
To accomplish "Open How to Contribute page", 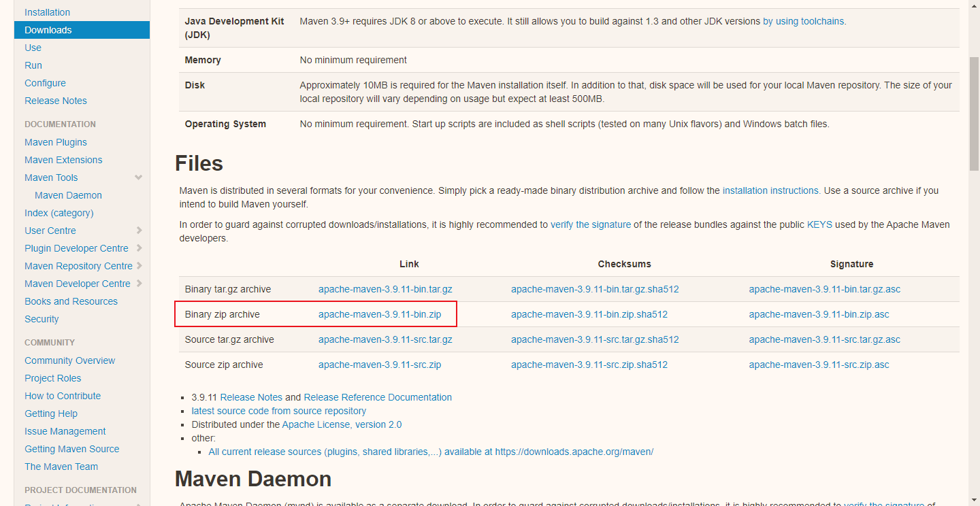I will pos(63,396).
